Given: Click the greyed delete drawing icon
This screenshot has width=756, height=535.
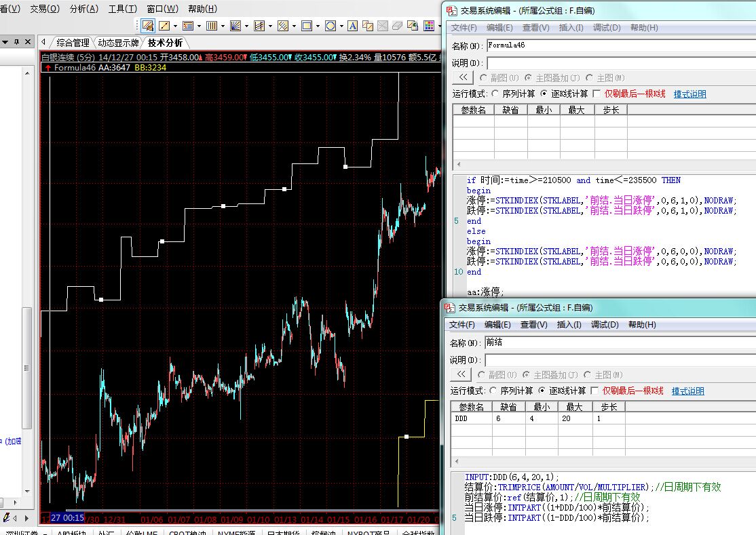Looking at the screenshot, I should point(382,26).
